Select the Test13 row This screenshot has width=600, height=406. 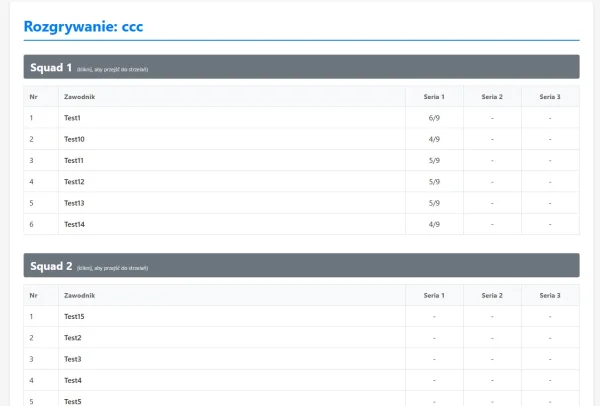pyautogui.click(x=74, y=203)
